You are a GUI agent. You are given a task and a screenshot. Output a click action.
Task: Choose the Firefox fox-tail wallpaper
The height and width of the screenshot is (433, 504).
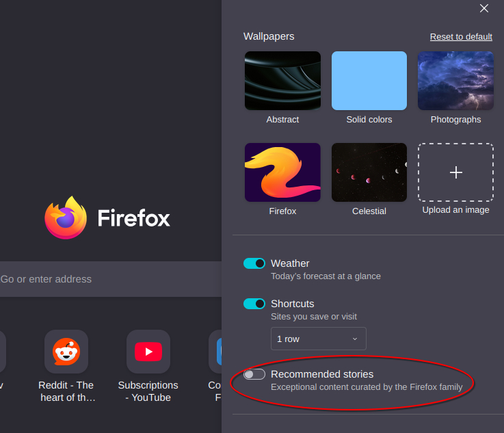(x=282, y=172)
